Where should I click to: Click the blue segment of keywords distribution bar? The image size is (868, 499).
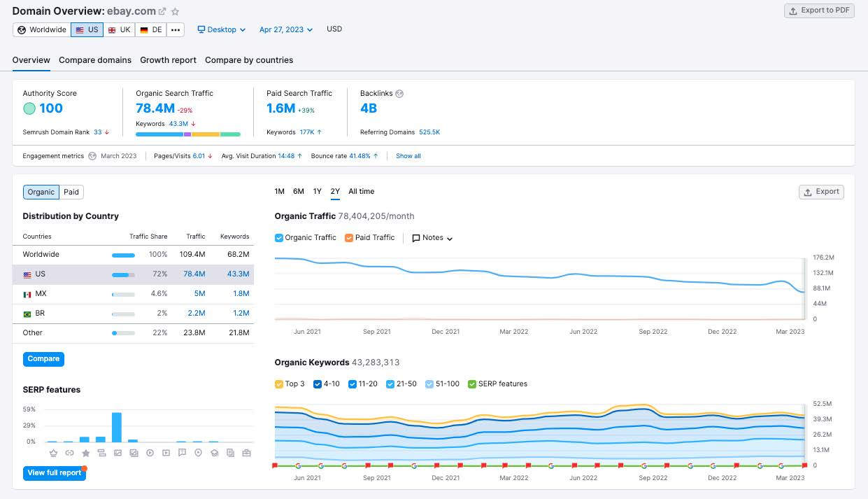(x=159, y=134)
